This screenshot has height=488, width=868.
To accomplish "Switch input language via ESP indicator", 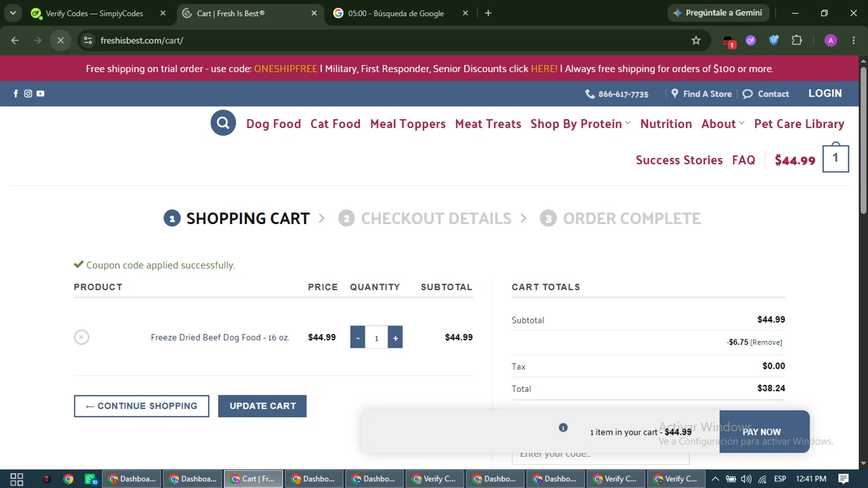I will (780, 479).
